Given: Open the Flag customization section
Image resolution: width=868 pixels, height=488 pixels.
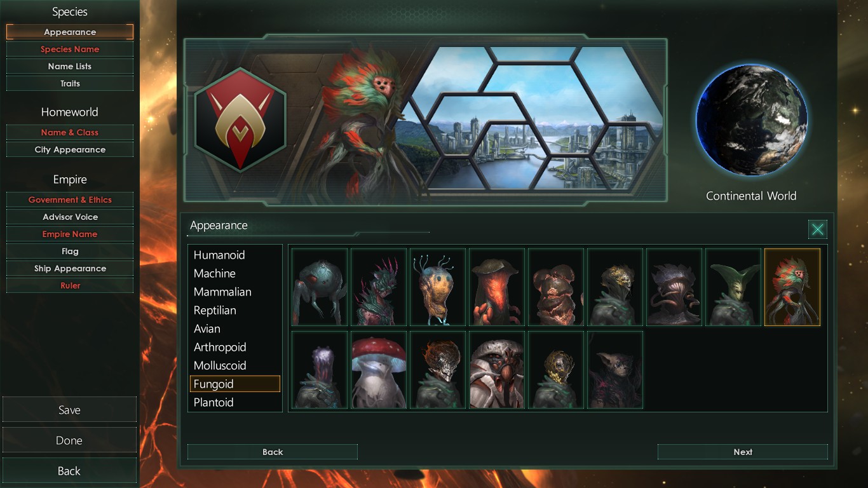Looking at the screenshot, I should coord(70,251).
